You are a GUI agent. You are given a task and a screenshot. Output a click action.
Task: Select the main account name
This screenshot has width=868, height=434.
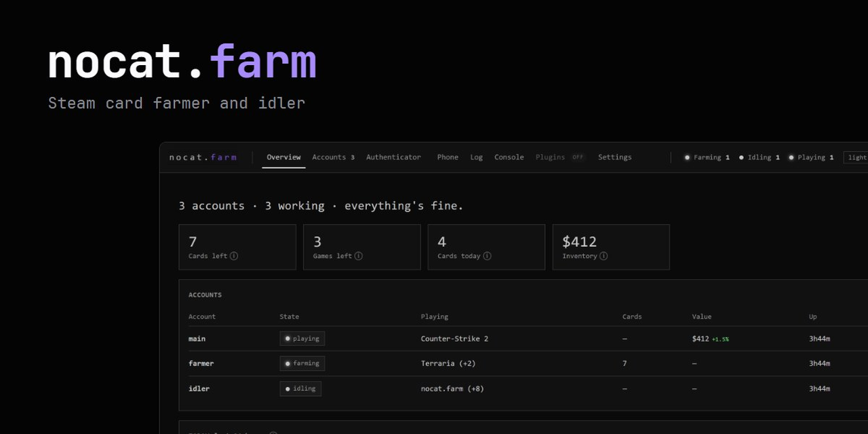pyautogui.click(x=197, y=338)
